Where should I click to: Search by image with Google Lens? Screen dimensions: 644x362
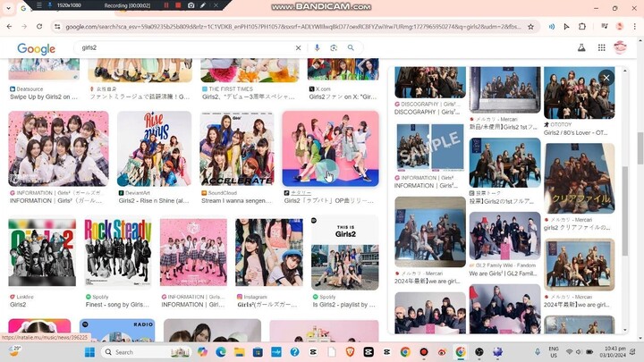coord(334,47)
